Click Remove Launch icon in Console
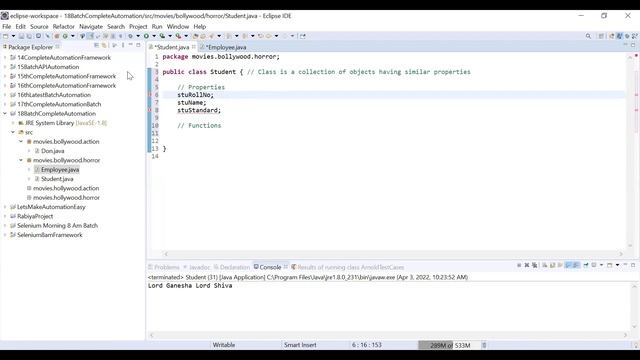Screen dimensions: 640x360 click(527, 265)
